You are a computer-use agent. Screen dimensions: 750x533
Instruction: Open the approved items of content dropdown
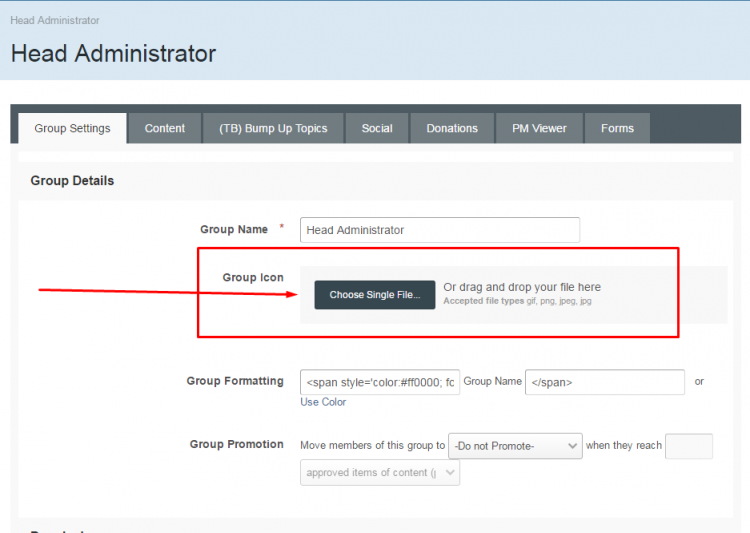380,473
